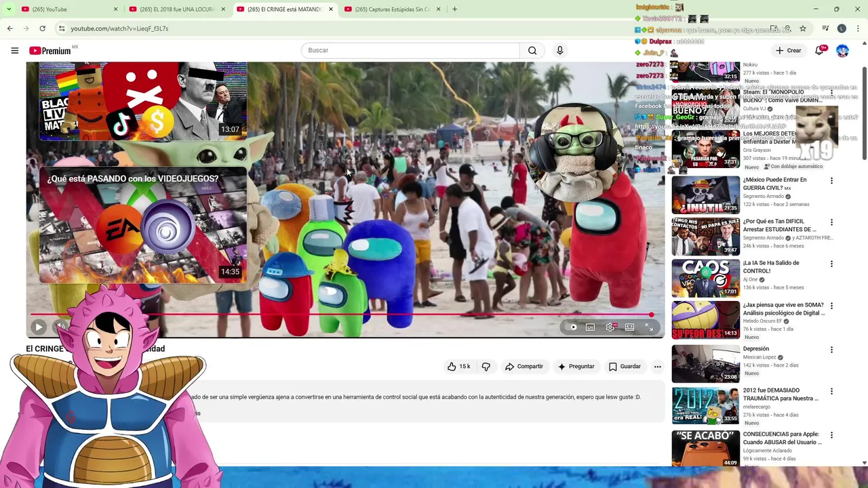Close the 'El CRINGE está MATANDO' tab
868x488 pixels.
(331, 9)
